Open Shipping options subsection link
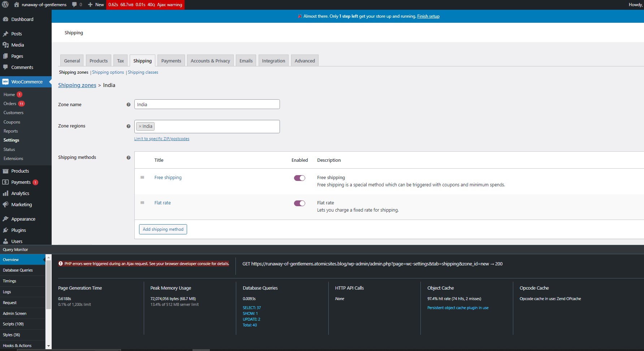This screenshot has height=351, width=644. point(108,72)
